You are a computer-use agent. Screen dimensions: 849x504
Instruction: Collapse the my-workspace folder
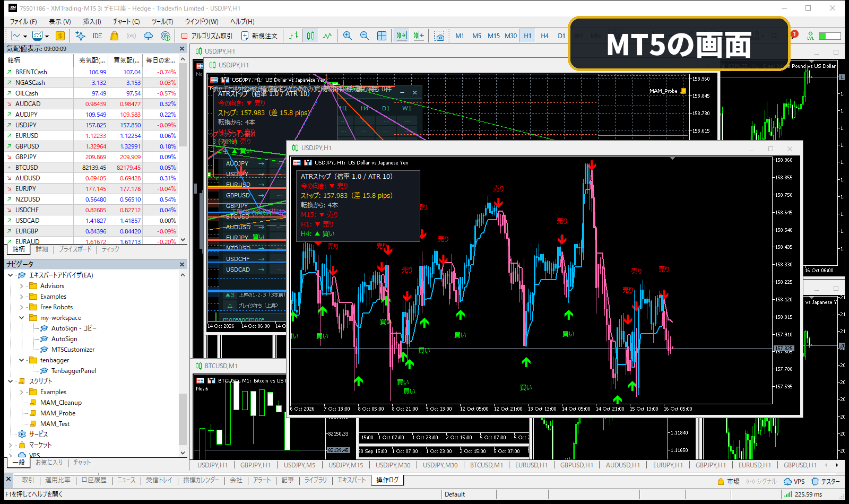coord(22,318)
